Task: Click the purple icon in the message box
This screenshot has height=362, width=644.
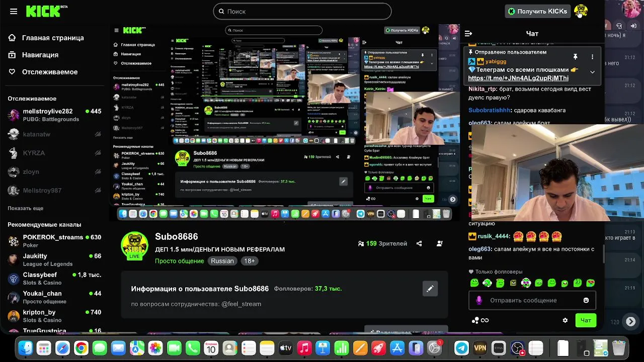Action: point(479,300)
